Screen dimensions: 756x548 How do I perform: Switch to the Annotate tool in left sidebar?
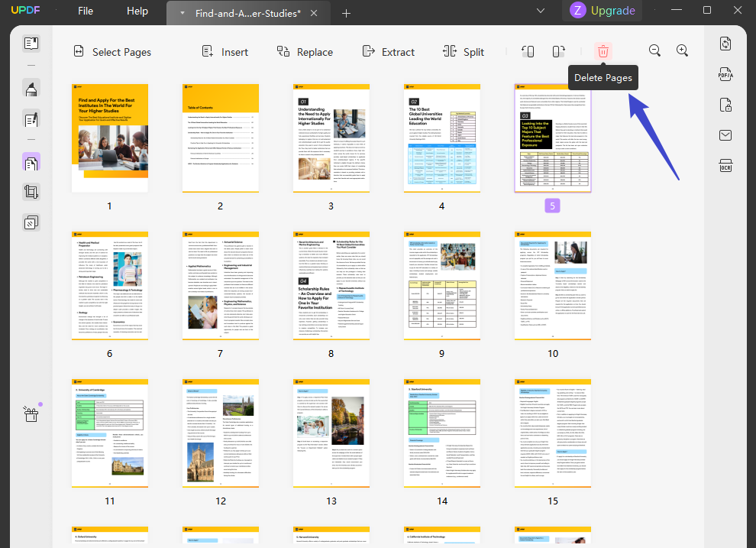click(31, 88)
